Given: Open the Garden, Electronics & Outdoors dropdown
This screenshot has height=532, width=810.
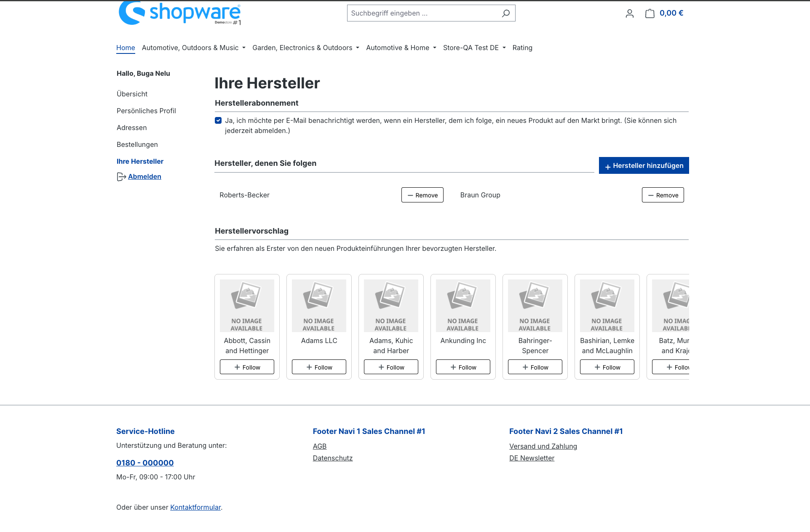Looking at the screenshot, I should 302,48.
